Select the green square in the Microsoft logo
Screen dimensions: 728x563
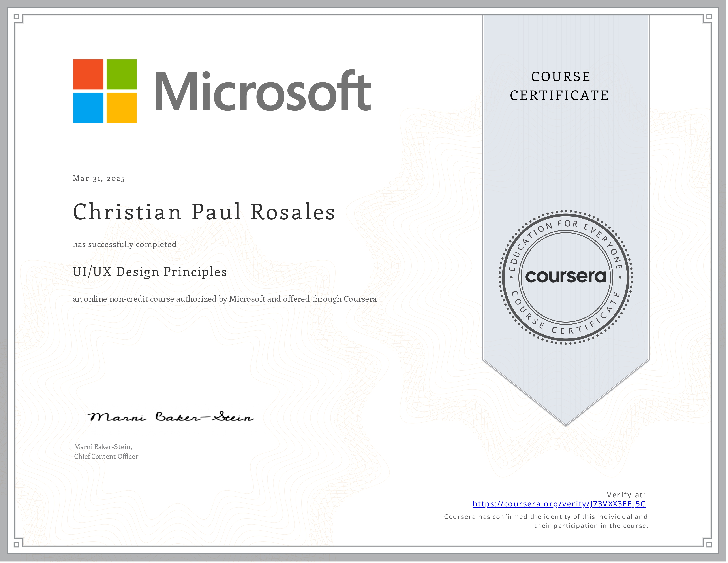click(122, 74)
